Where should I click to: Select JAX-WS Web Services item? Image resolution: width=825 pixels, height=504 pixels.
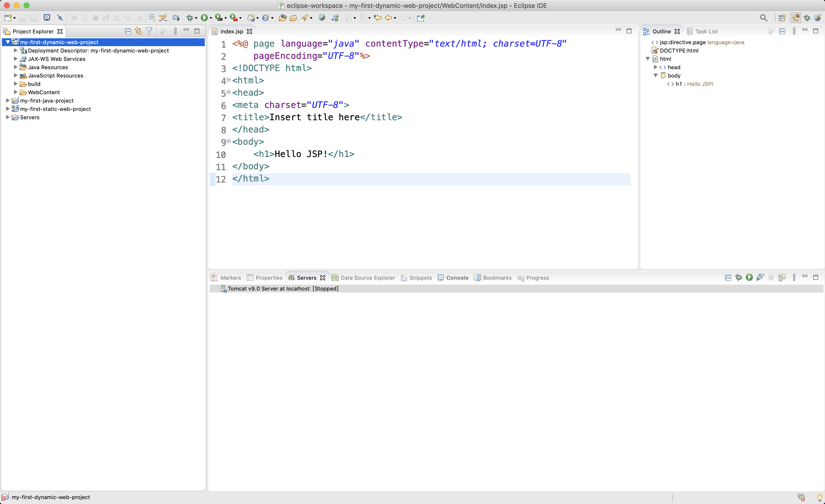coord(56,59)
